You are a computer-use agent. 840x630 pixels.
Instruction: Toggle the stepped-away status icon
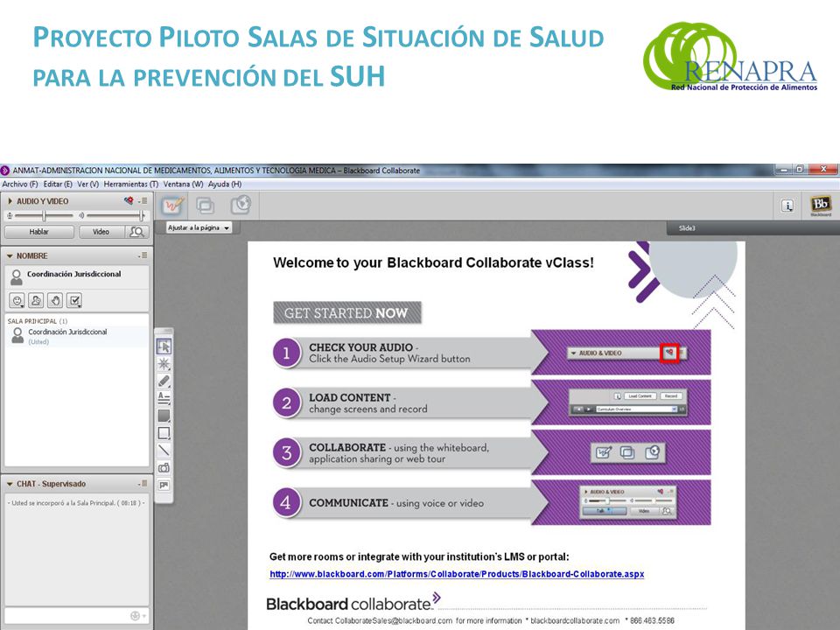click(36, 300)
